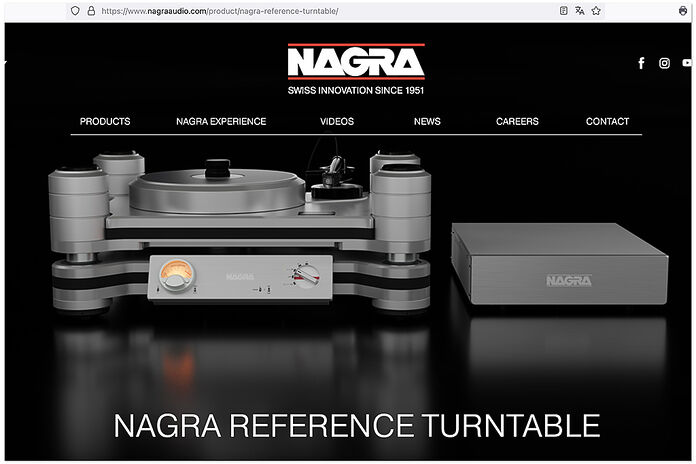Screen dimensions: 696x464
Task: Click the NAGRA REFERENCE TURNTABLE heading
Action: 357,426
